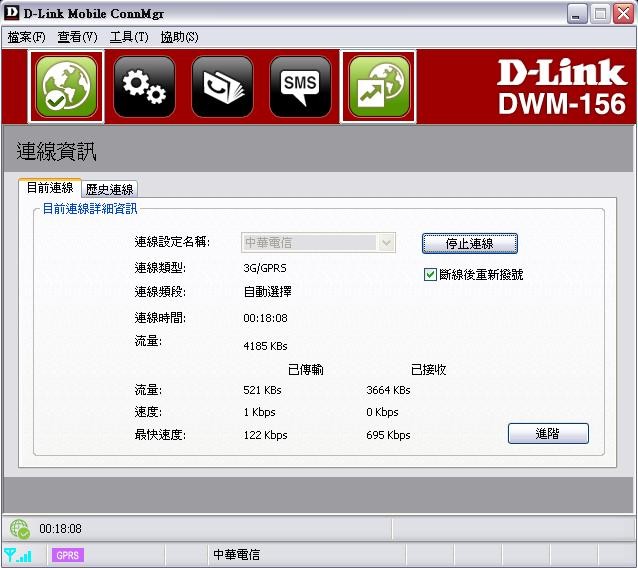Switch to the 歷史連線 tab
Viewport: 638px width, 568px height.
pyautogui.click(x=109, y=189)
